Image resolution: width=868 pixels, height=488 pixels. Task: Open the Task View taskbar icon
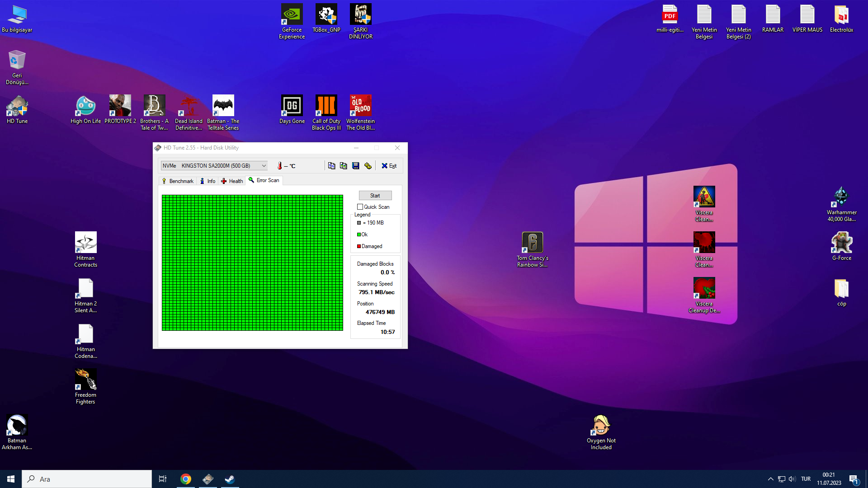pos(163,479)
